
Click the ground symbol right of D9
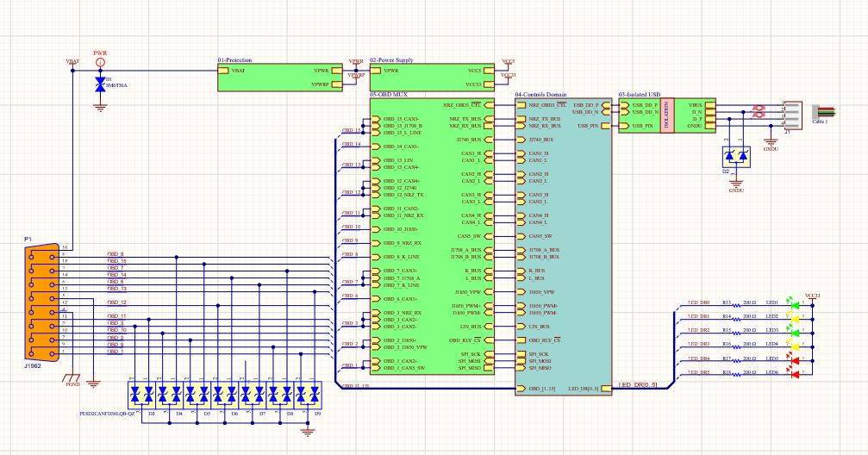pyautogui.click(x=309, y=432)
